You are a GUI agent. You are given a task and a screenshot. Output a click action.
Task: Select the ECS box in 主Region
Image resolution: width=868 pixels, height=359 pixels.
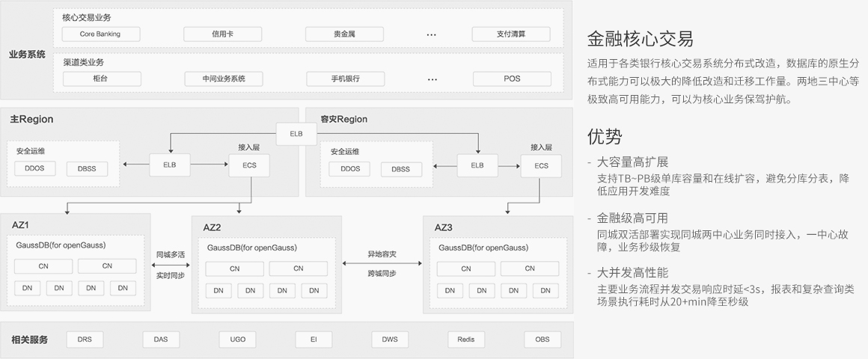point(249,165)
